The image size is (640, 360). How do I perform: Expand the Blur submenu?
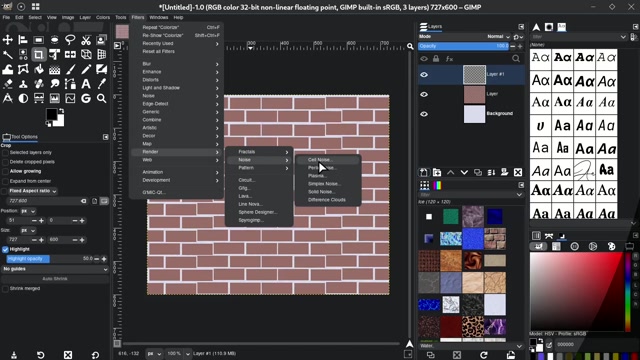click(177, 64)
